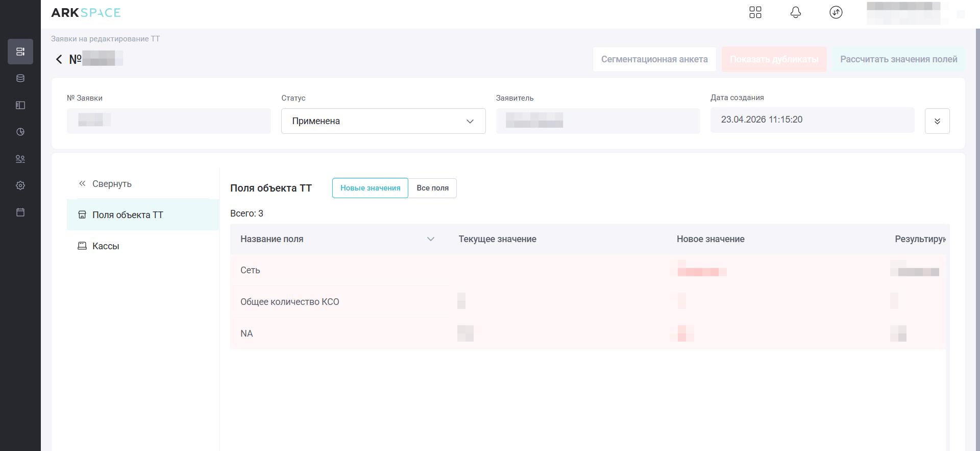This screenshot has width=980, height=451.
Task: Open the calendar icon in sidebar
Action: (20, 212)
